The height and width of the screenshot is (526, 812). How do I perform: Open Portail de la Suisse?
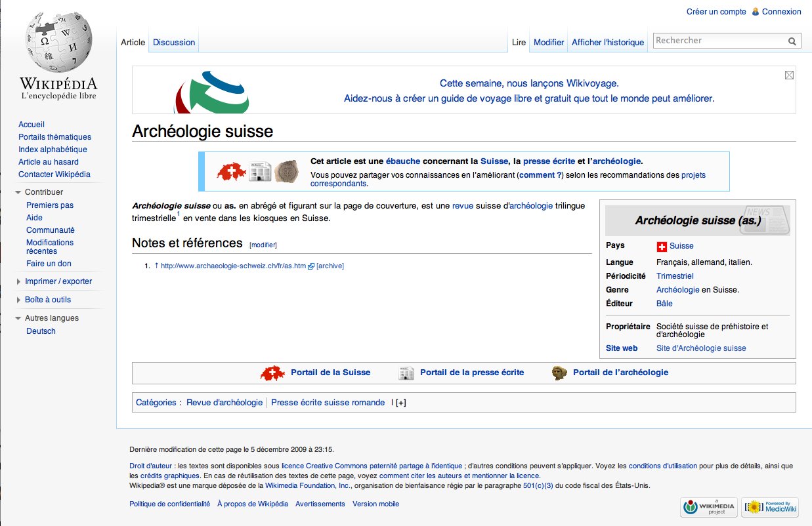(x=330, y=373)
